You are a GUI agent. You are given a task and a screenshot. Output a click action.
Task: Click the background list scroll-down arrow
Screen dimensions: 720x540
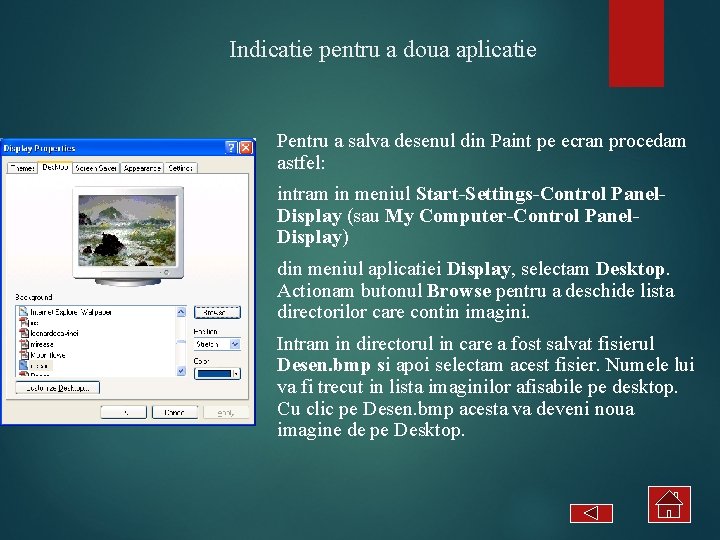(x=181, y=371)
